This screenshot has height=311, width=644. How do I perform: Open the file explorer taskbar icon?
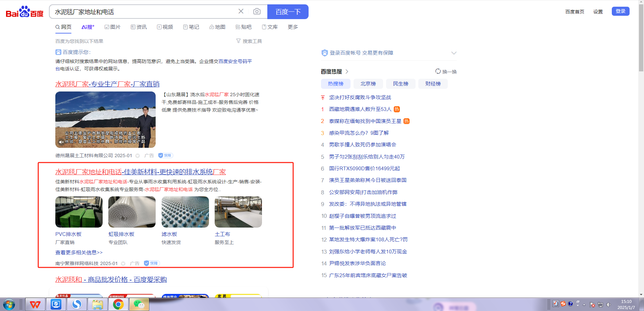97,304
